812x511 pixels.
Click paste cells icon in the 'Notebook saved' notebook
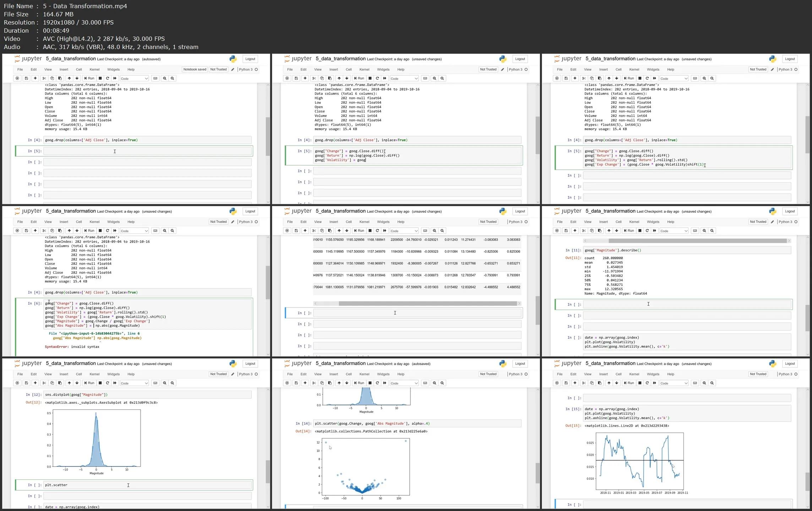(x=60, y=78)
